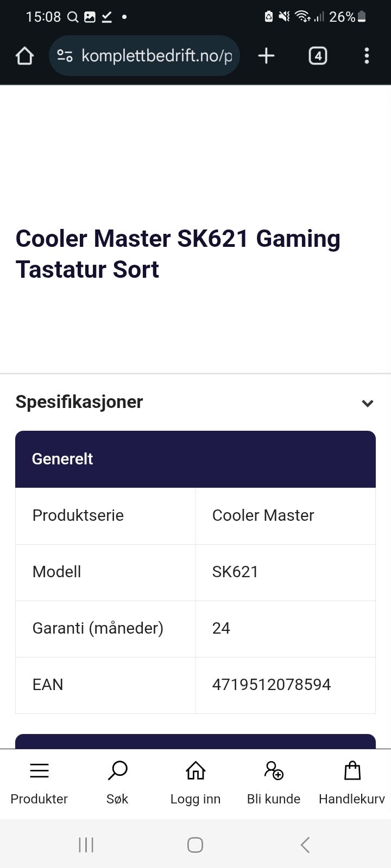Viewport: 391px width, 868px height.
Task: Tap the browser home icon
Action: 25,56
